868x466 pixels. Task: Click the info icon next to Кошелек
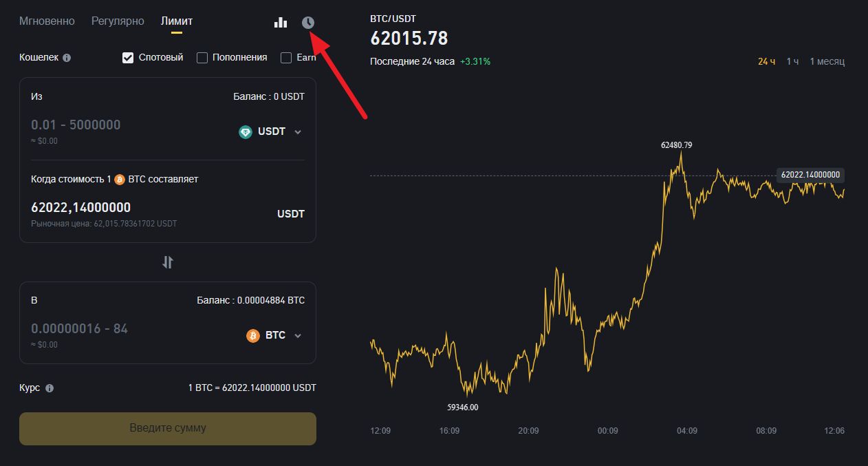(x=66, y=58)
